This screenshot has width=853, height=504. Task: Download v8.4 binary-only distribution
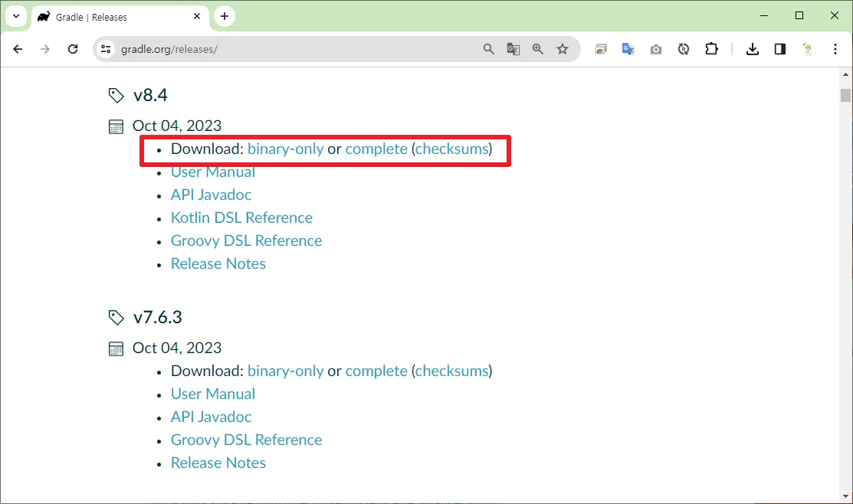point(286,149)
